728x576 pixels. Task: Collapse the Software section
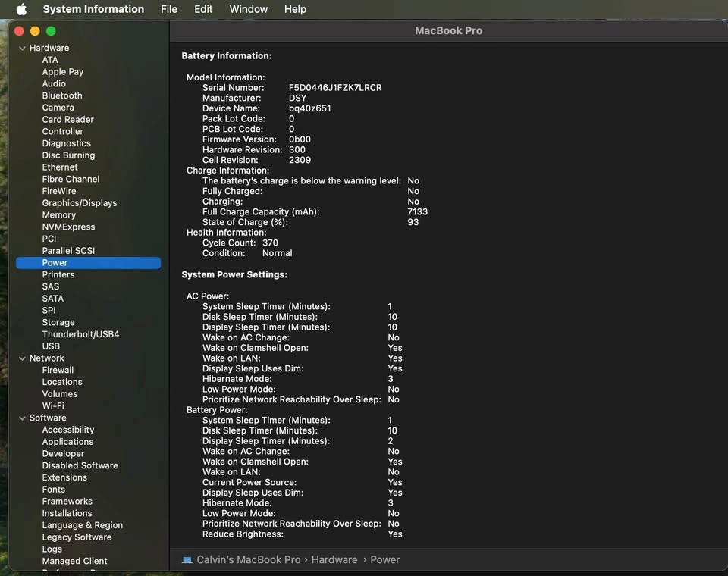click(x=22, y=418)
